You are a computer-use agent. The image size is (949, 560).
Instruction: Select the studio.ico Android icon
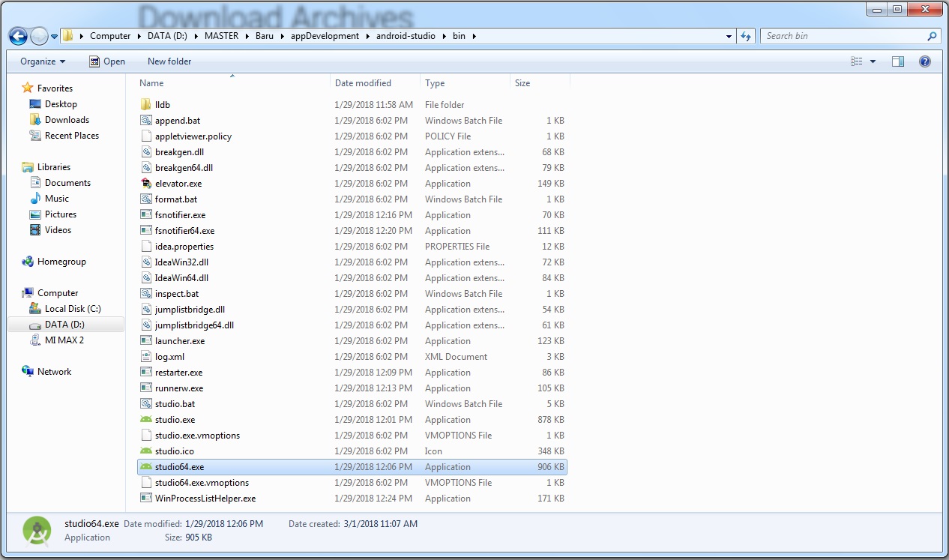146,451
